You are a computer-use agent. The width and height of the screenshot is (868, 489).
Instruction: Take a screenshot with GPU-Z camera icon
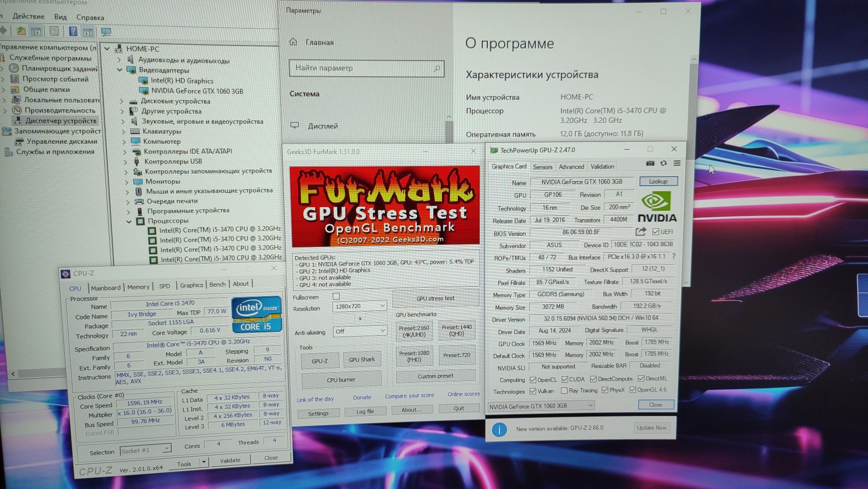pyautogui.click(x=650, y=163)
